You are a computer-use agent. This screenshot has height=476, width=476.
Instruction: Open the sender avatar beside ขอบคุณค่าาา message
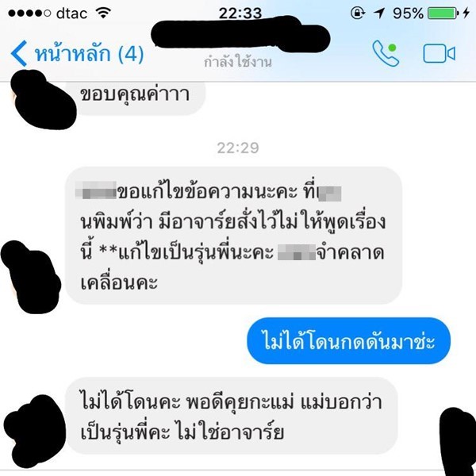[43, 99]
